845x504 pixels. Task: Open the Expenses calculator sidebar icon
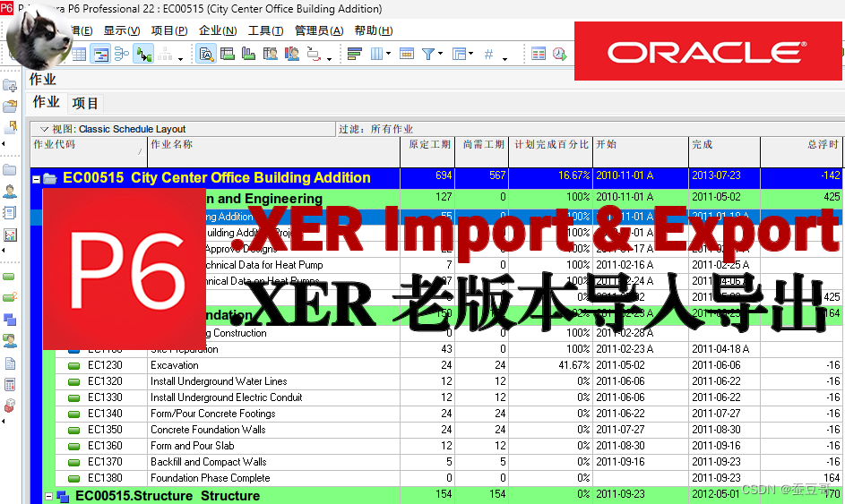[x=10, y=384]
